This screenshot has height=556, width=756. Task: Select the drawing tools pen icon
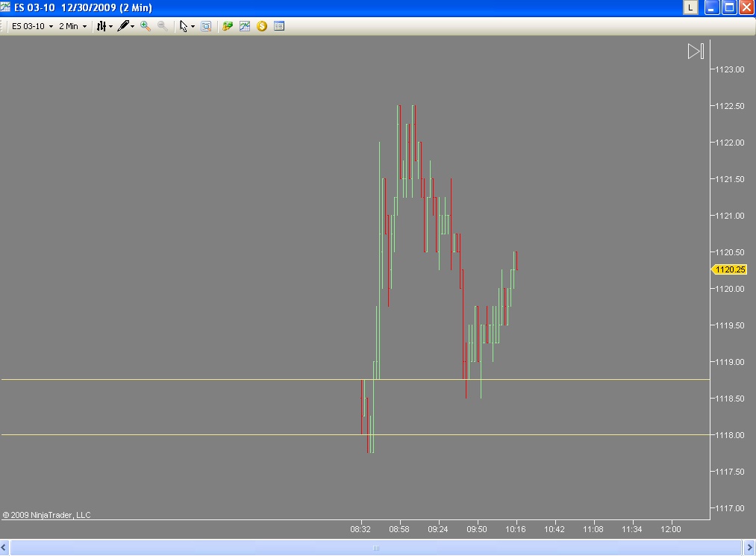[x=123, y=26]
